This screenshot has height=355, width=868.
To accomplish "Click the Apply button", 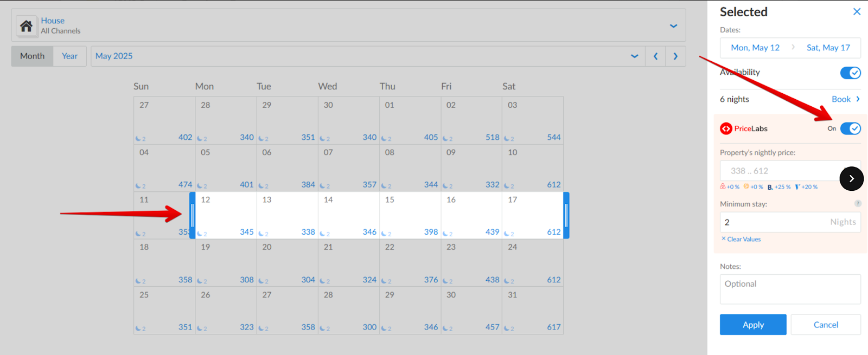I will pyautogui.click(x=753, y=325).
